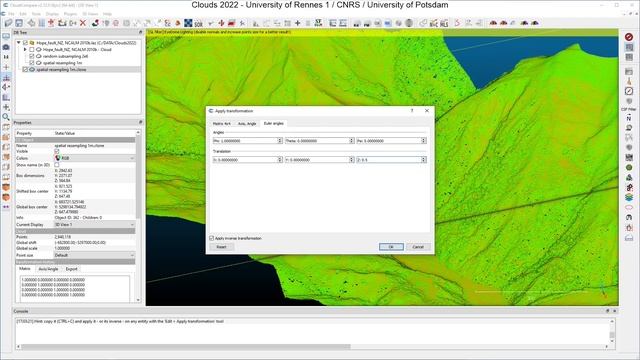This screenshot has width=640, height=360.
Task: Click the blue checkered subsample icon
Action: (x=188, y=23)
